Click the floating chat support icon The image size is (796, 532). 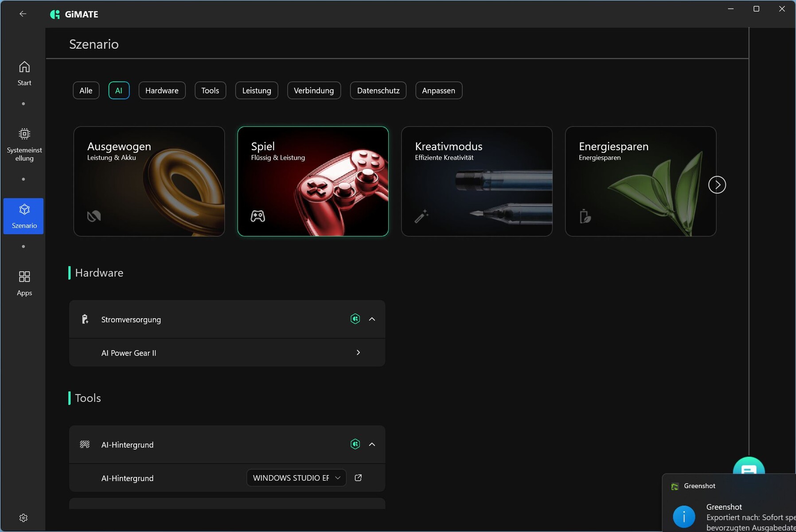click(748, 467)
